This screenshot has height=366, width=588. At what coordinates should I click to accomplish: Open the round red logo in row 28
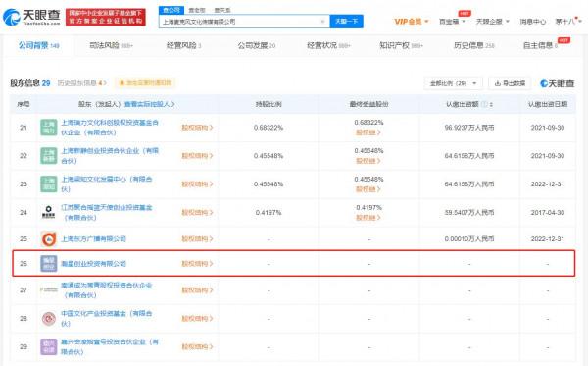click(x=49, y=318)
